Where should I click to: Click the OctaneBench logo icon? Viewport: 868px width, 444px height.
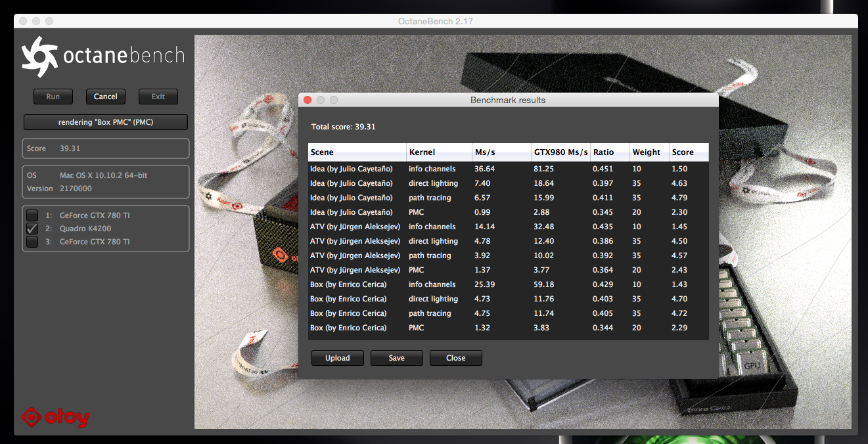pyautogui.click(x=39, y=56)
